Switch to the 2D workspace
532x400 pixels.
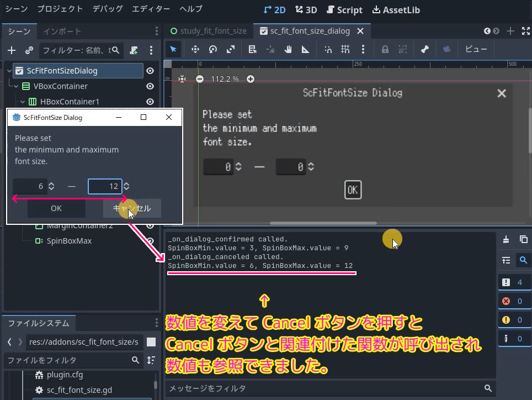click(x=274, y=10)
